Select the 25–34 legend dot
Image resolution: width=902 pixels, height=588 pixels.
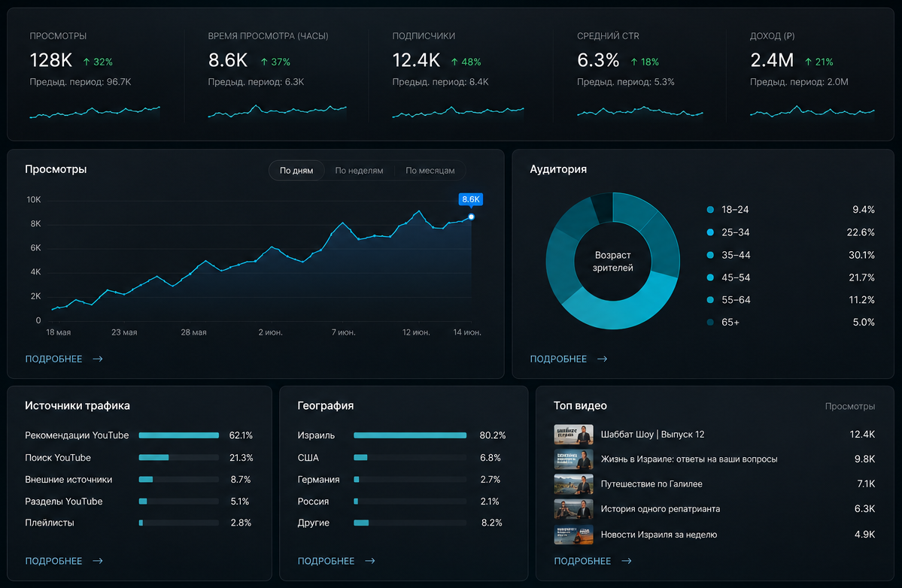pos(710,232)
